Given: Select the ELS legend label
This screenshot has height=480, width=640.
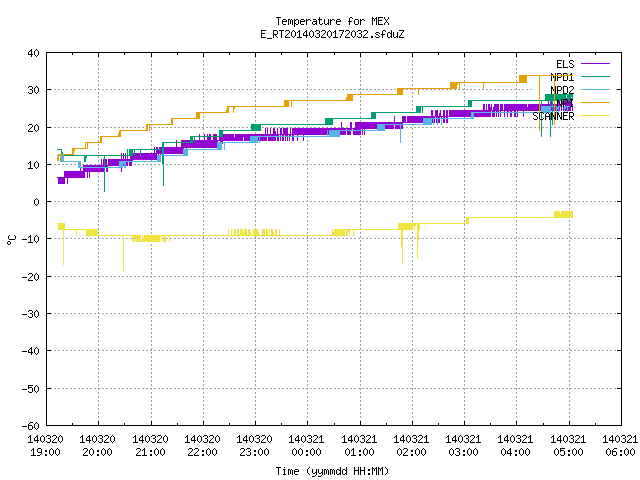Looking at the screenshot, I should 565,64.
